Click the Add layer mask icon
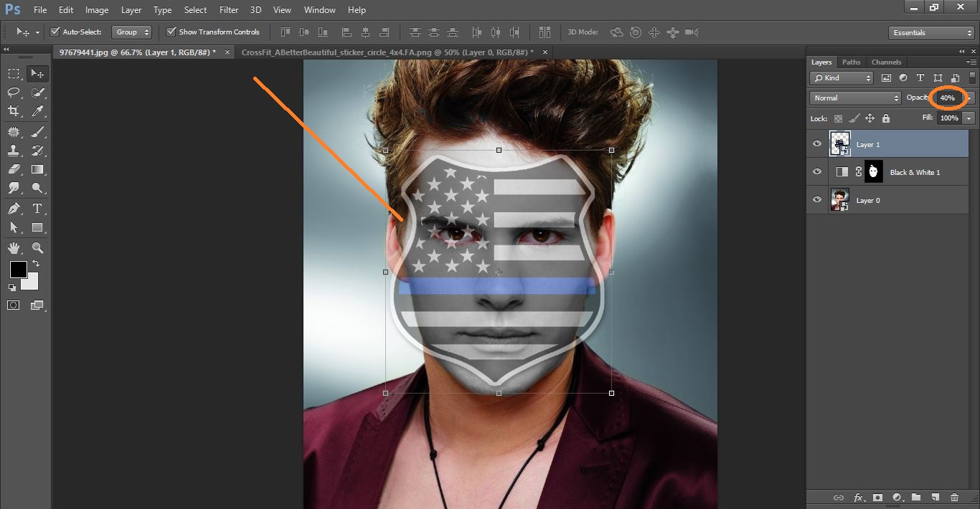 point(878,497)
